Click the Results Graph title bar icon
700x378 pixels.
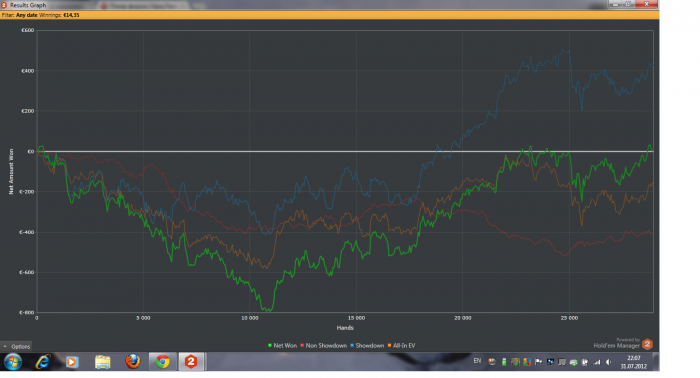point(4,5)
